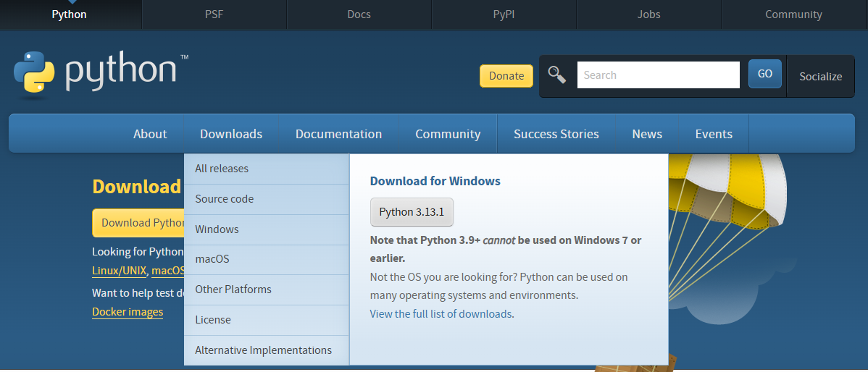Choose Windows in Downloads dropdown

coord(266,229)
